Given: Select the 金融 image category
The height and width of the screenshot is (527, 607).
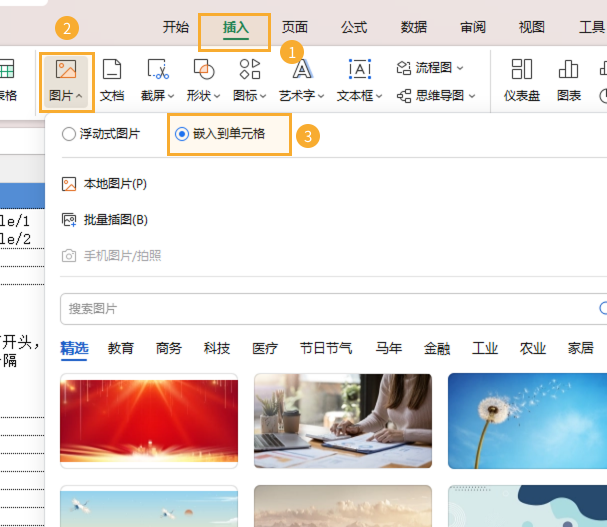Looking at the screenshot, I should [437, 348].
